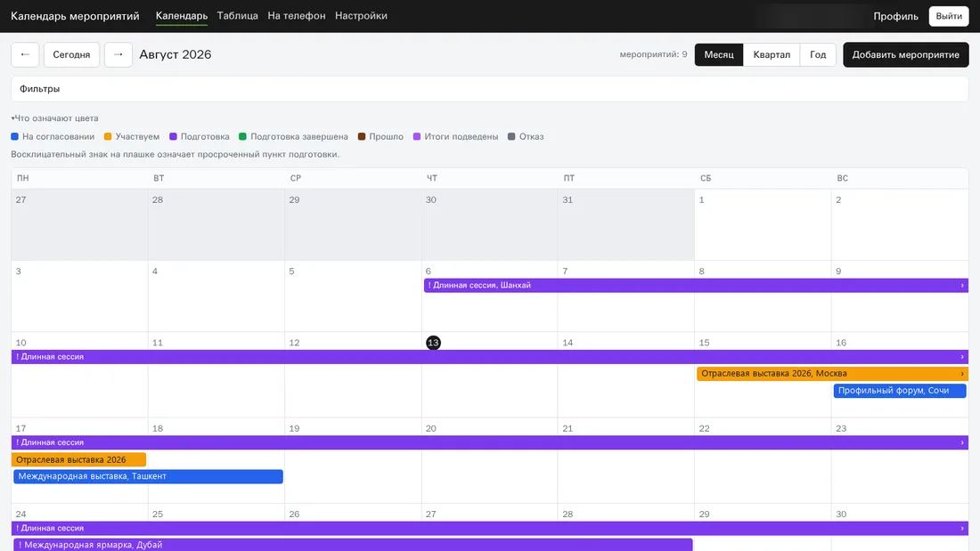Click the violet Итоги подведены legend swatch

417,136
